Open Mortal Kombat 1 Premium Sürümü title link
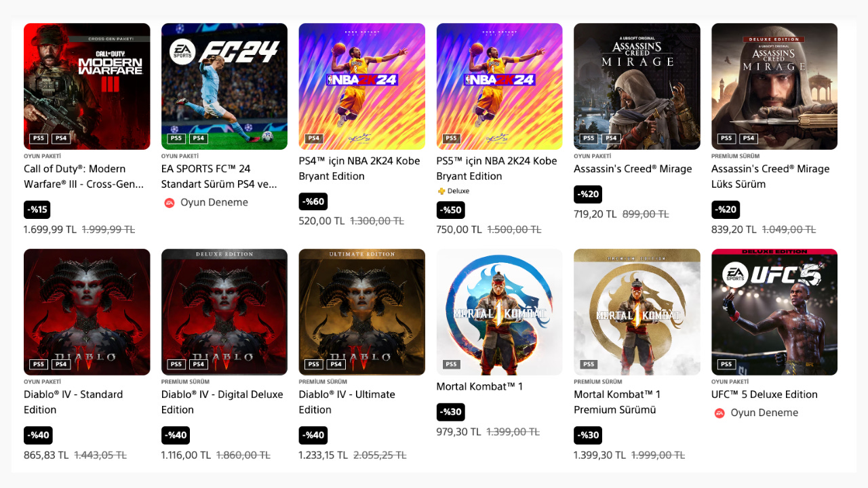The width and height of the screenshot is (868, 488). [617, 402]
